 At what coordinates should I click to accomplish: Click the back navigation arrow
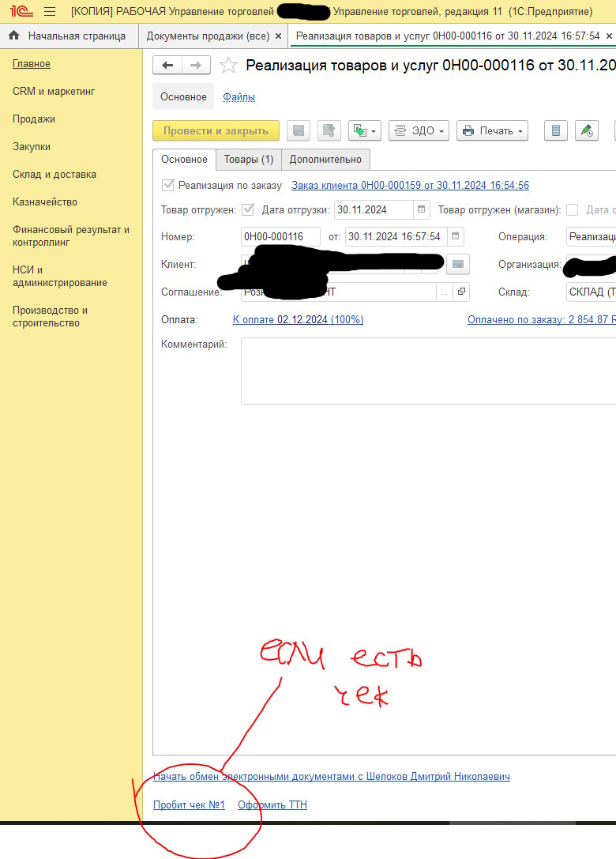(167, 66)
